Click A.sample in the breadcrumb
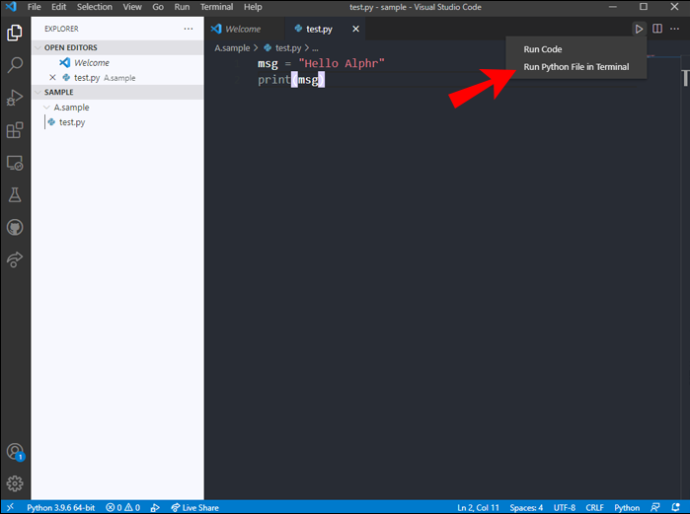690x514 pixels. [x=232, y=48]
